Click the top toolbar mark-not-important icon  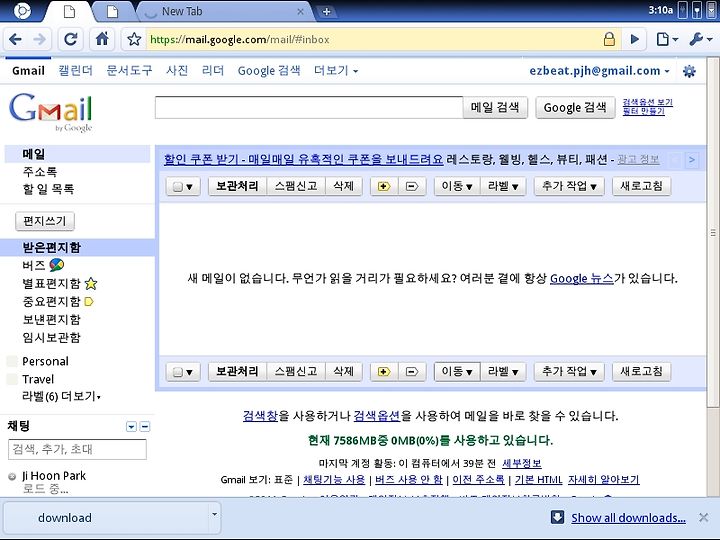click(412, 186)
